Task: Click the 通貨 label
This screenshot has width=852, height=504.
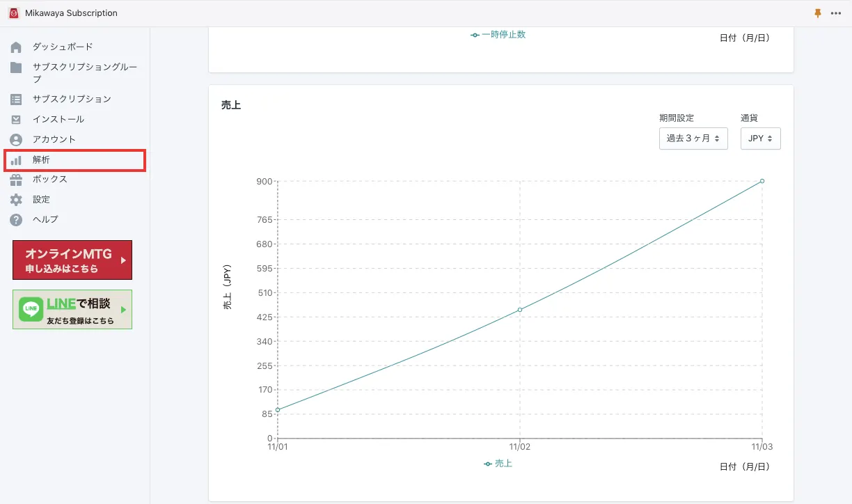Action: [750, 118]
